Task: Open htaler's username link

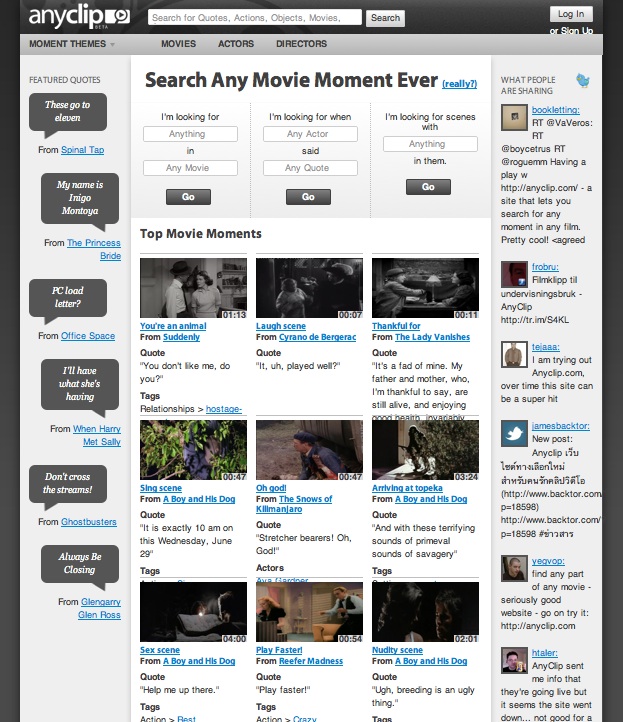Action: tap(545, 653)
